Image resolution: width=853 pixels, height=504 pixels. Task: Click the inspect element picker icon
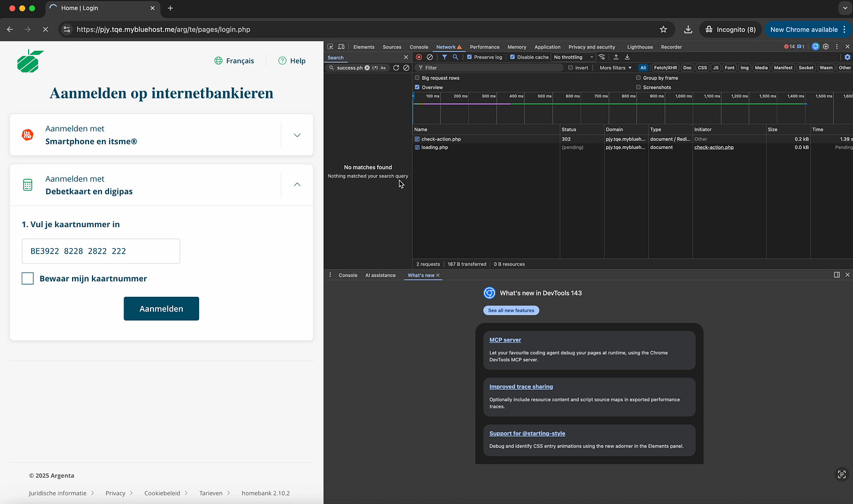click(330, 47)
